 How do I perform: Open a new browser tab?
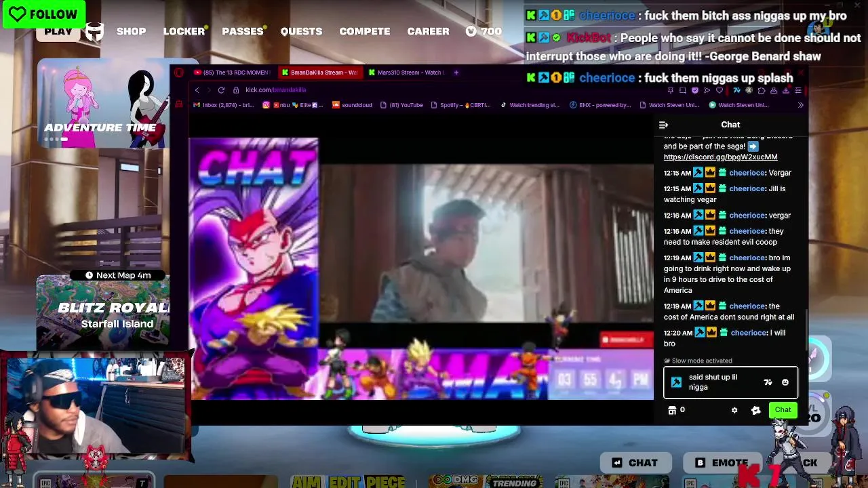(x=456, y=73)
